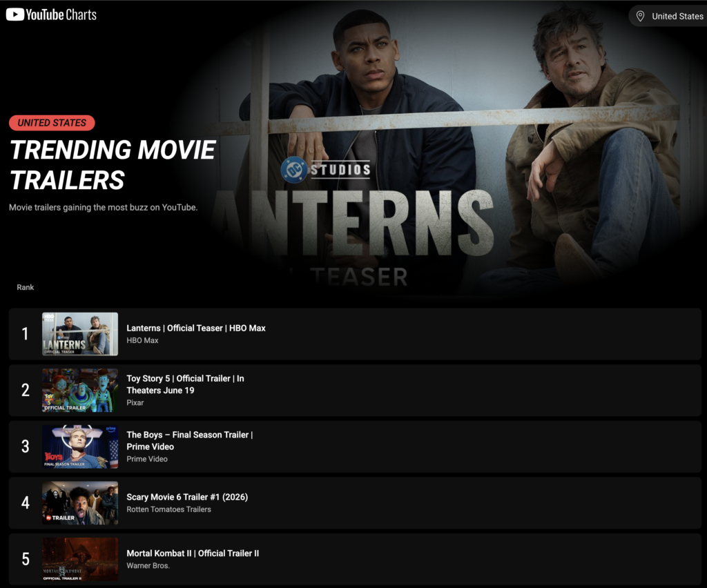Open the Rotten Tomatoes Trailers channel link

(168, 509)
